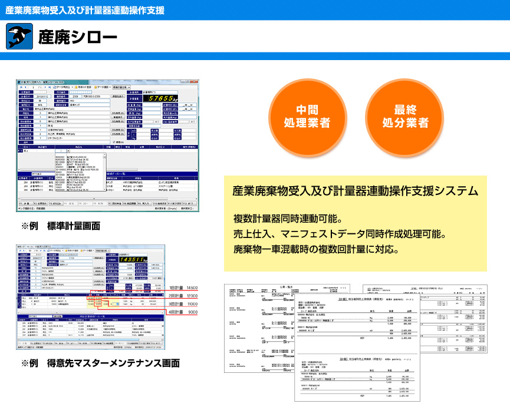Open the left report printout thumbnail behind the front sheet
510x420 pixels.
coord(260,328)
